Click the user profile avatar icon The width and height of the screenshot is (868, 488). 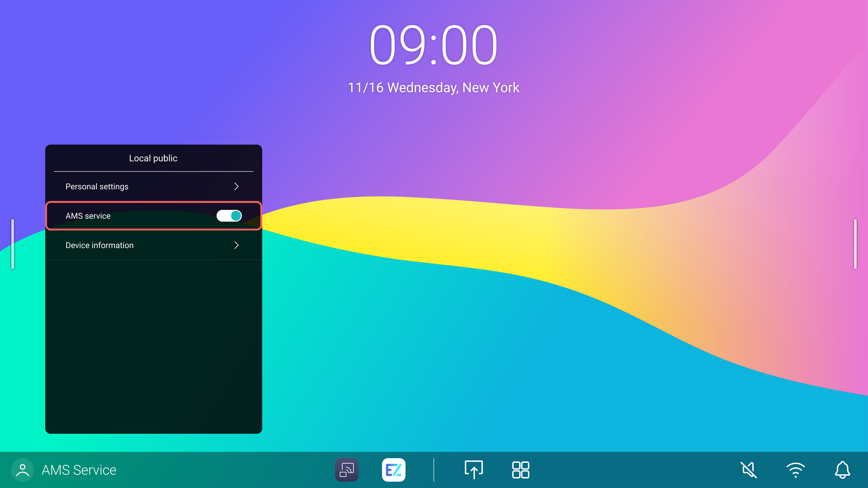pos(23,469)
